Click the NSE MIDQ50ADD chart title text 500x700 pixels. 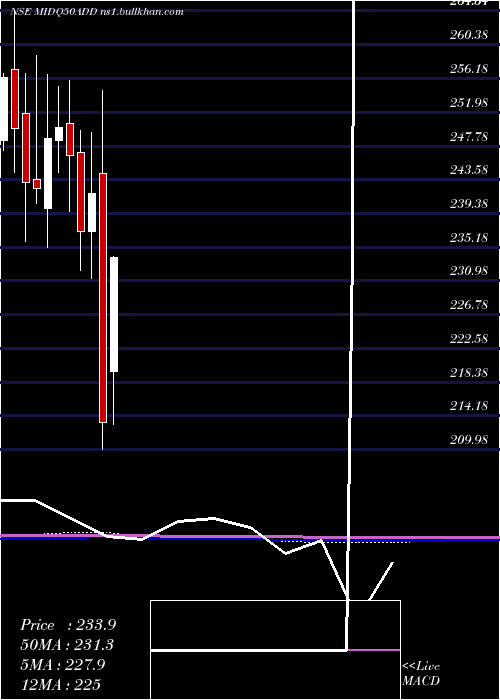[96, 12]
